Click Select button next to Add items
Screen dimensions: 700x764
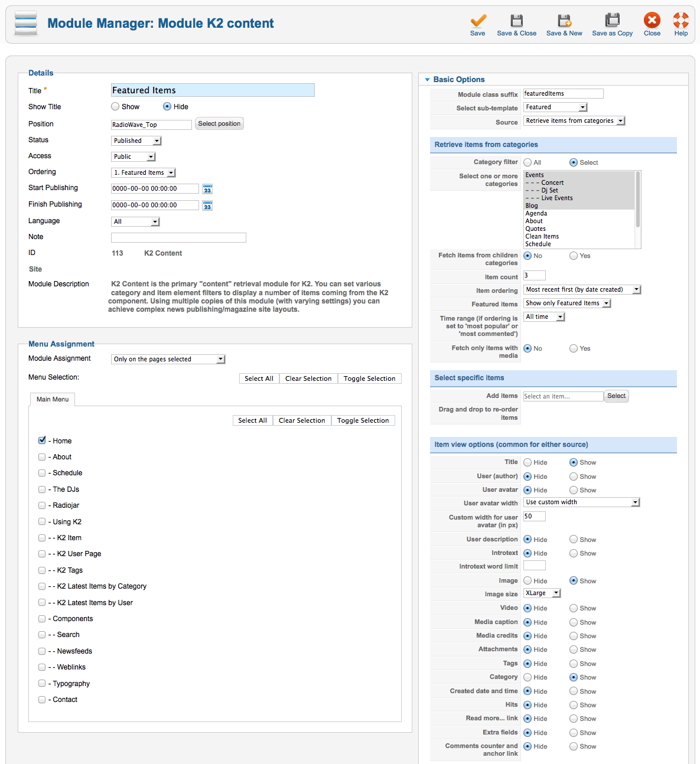pos(616,396)
